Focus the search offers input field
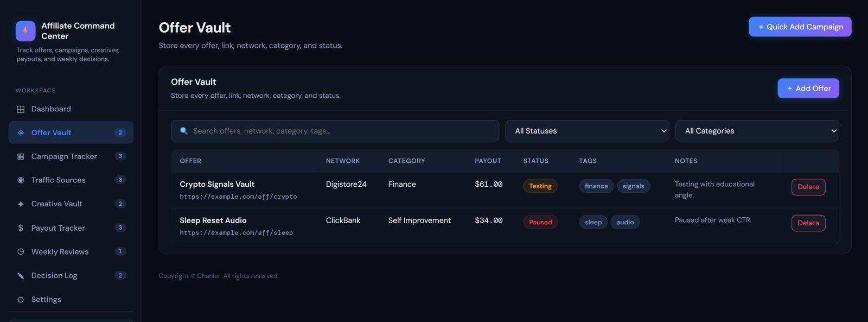 point(335,131)
